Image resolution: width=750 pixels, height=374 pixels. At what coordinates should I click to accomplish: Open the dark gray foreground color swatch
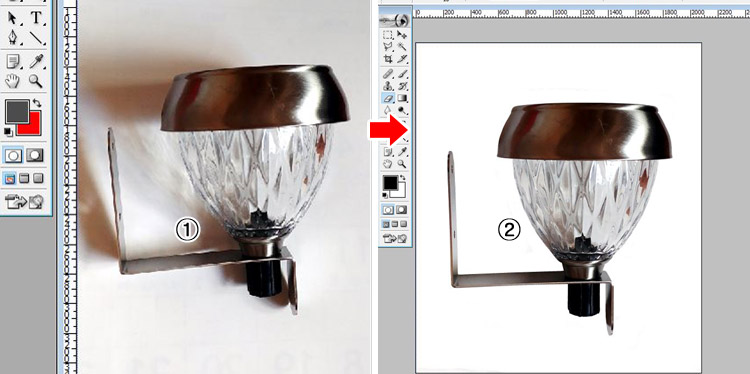17,111
